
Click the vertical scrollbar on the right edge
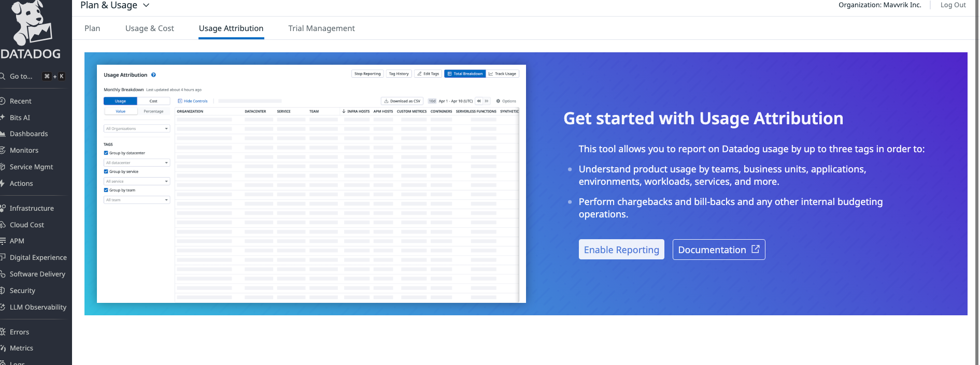pyautogui.click(x=976, y=181)
